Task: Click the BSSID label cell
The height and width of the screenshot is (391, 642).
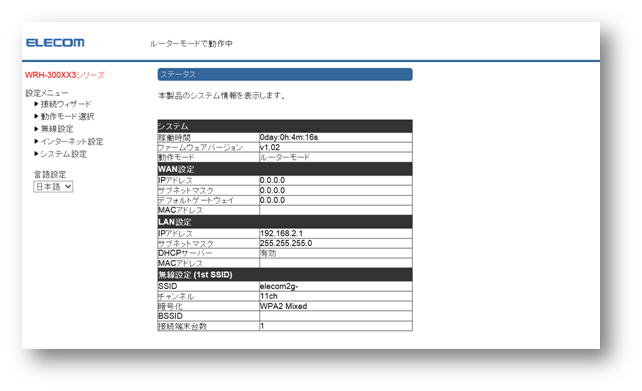Action: point(208,316)
